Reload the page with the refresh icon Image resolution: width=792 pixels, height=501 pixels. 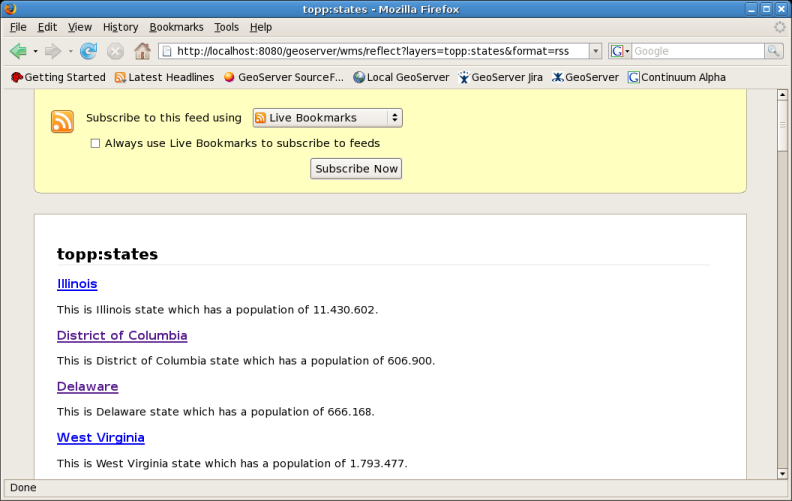tap(88, 51)
